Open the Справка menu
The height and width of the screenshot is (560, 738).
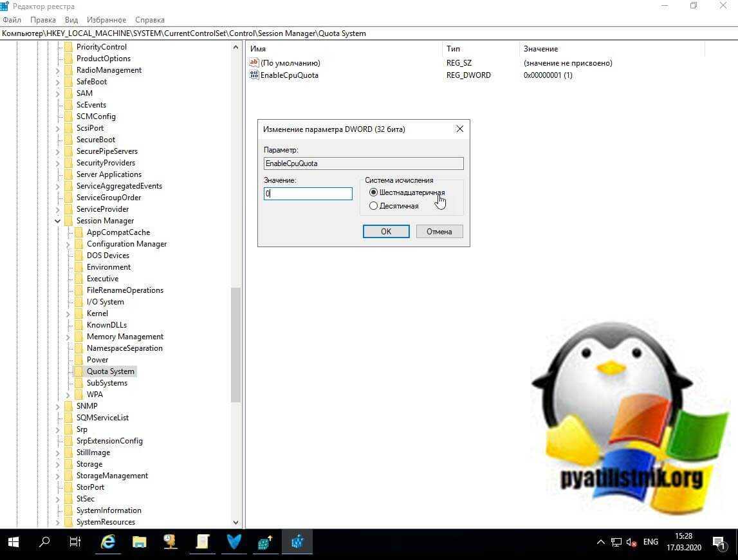tap(150, 20)
